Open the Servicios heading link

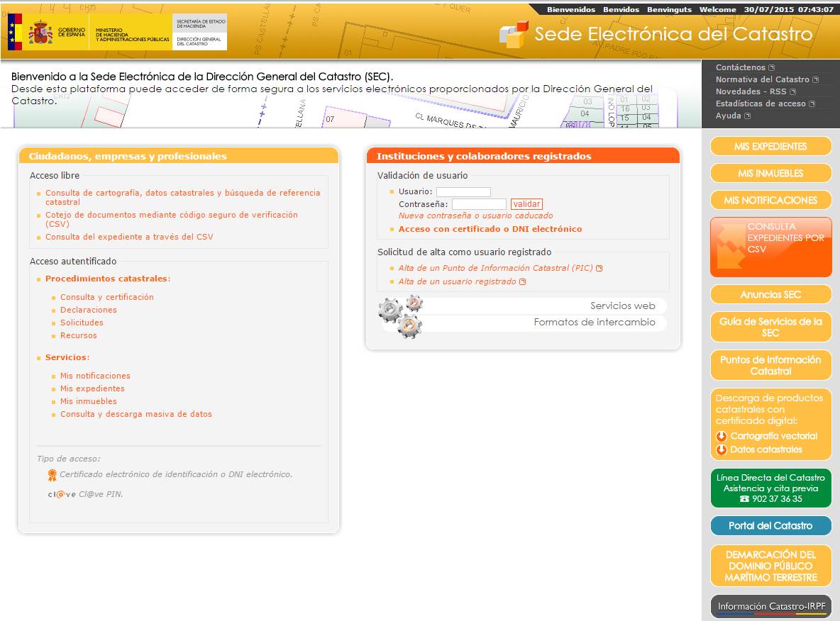click(x=67, y=357)
